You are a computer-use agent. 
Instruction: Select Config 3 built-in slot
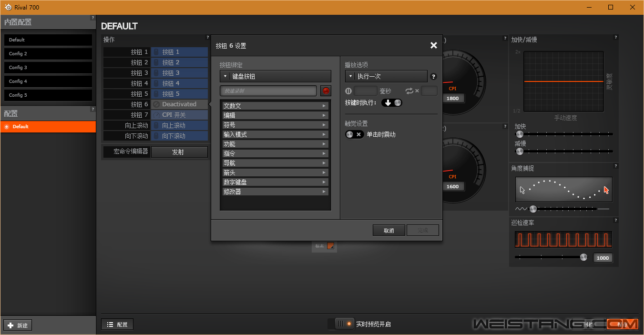pos(48,68)
